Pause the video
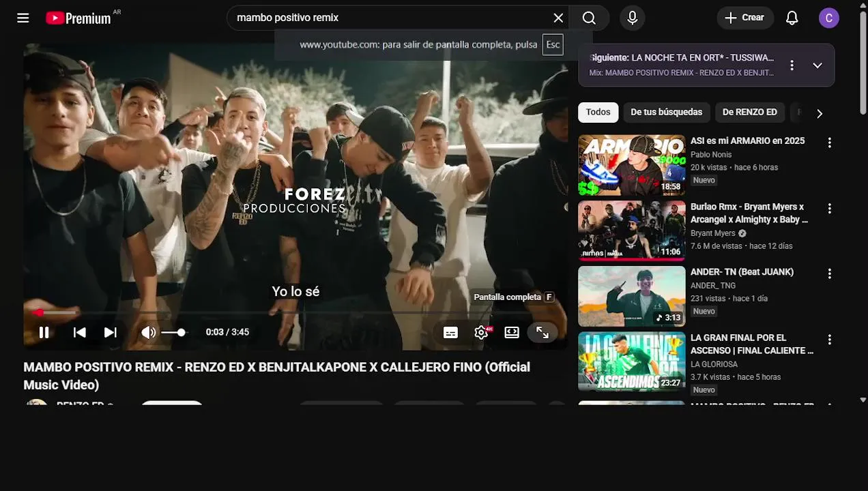868x491 pixels. (44, 332)
